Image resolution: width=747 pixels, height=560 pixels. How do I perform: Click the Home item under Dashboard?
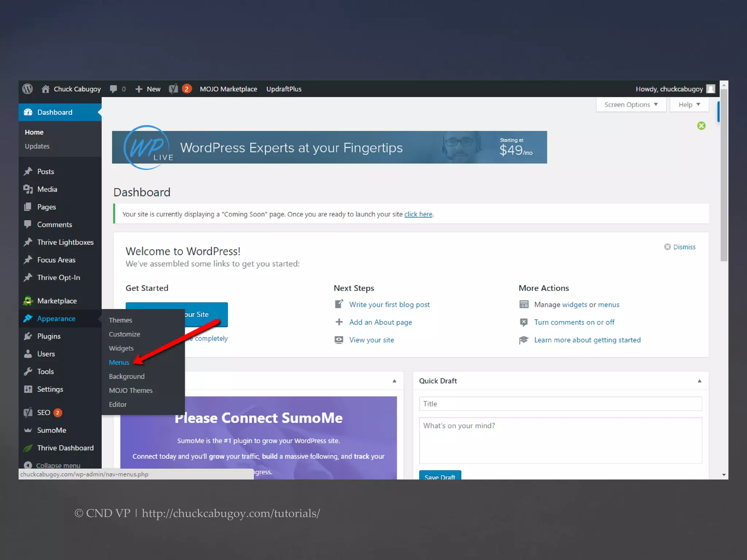34,132
